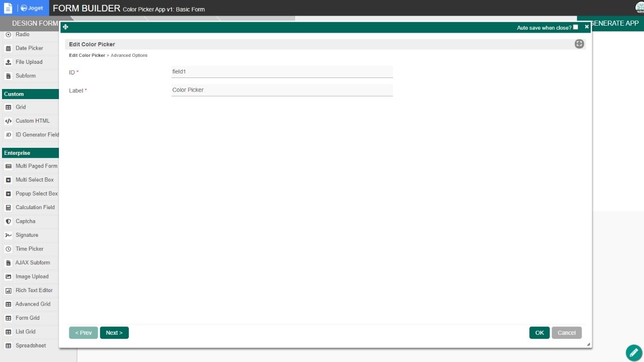Viewport: 644px width, 362px height.
Task: Enable Auto save when close checkbox
Action: point(576,27)
